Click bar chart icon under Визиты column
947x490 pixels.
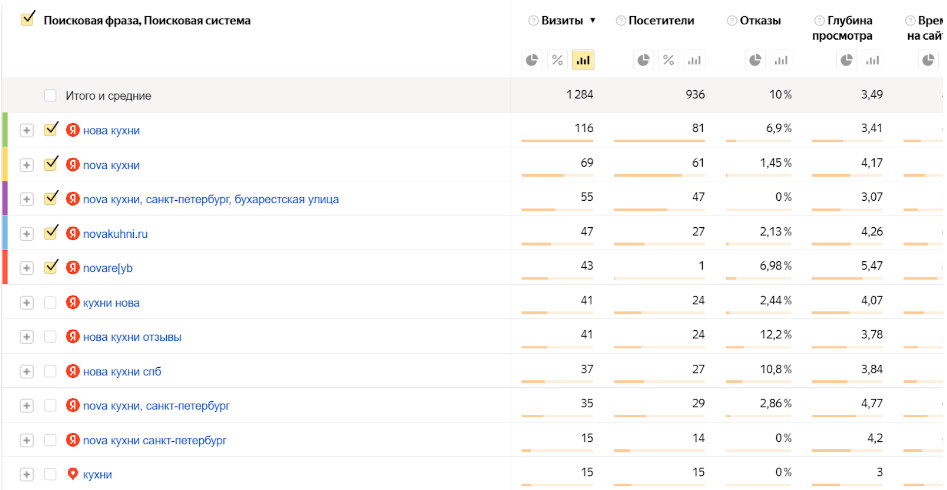point(583,60)
